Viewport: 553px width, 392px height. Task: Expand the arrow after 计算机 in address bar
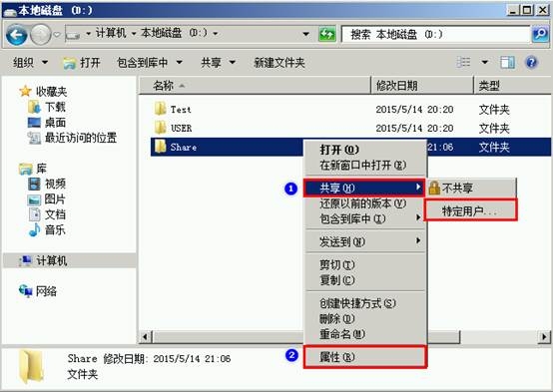point(134,34)
